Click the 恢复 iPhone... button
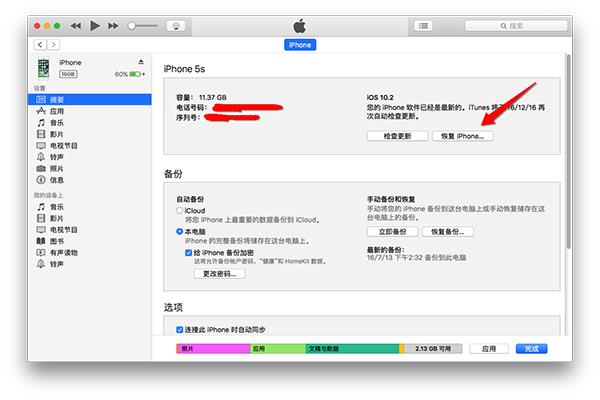 coord(463,136)
